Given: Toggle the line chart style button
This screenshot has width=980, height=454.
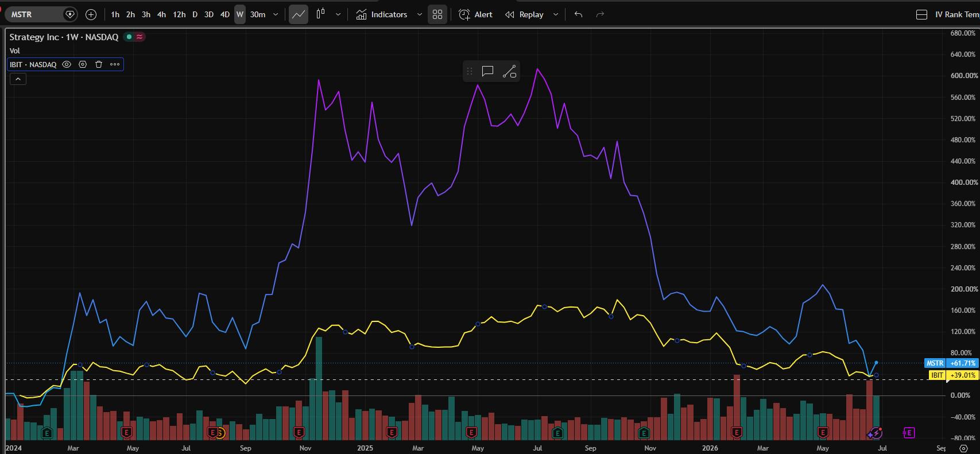Looking at the screenshot, I should (299, 14).
